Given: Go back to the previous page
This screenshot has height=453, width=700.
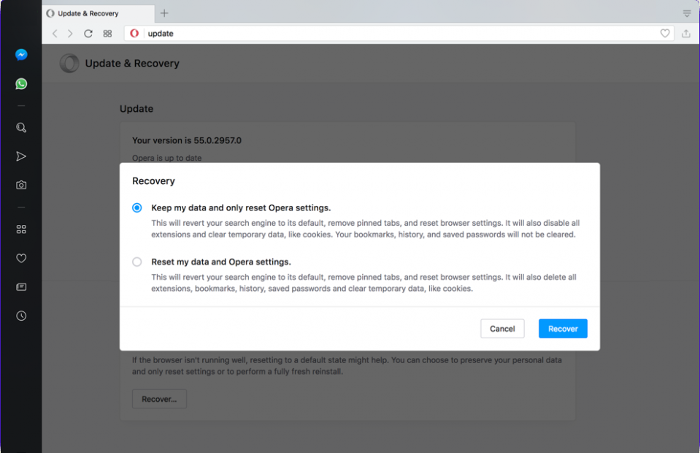Looking at the screenshot, I should (55, 33).
